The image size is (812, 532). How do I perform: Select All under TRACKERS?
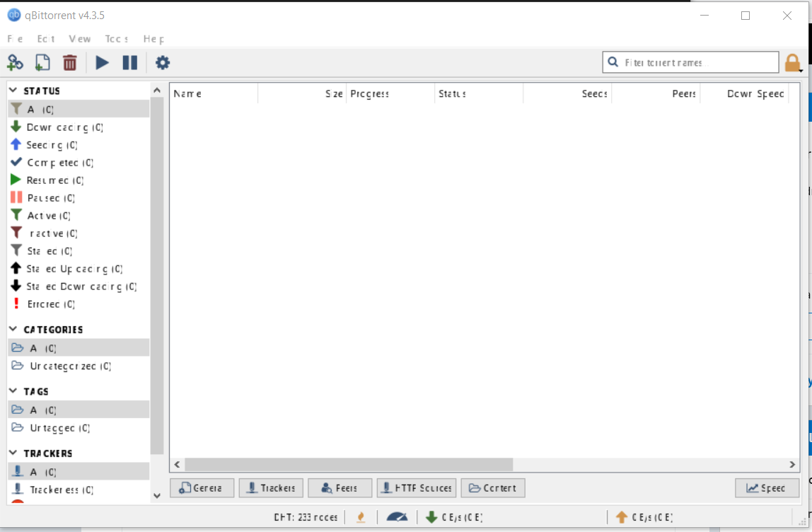click(79, 471)
